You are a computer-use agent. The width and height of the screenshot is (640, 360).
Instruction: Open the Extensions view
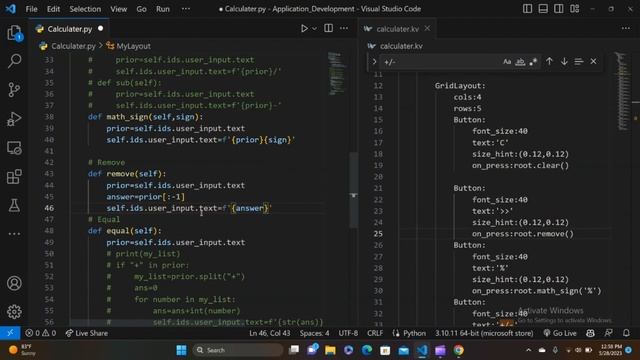click(14, 177)
